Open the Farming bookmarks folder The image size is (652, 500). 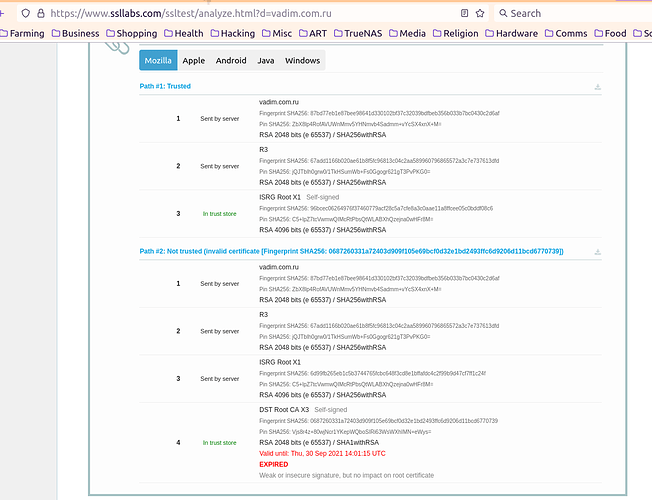click(x=22, y=33)
